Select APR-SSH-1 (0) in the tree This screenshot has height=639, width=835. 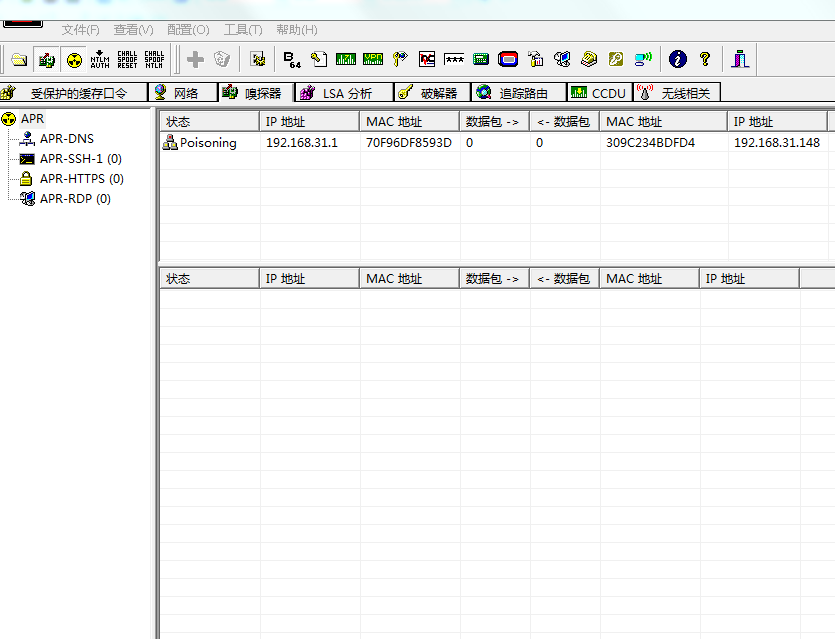pyautogui.click(x=80, y=159)
